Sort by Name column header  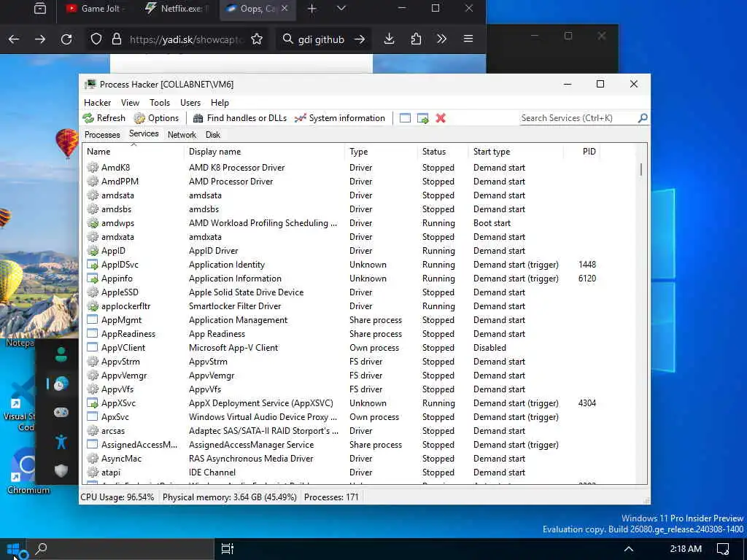click(x=133, y=152)
